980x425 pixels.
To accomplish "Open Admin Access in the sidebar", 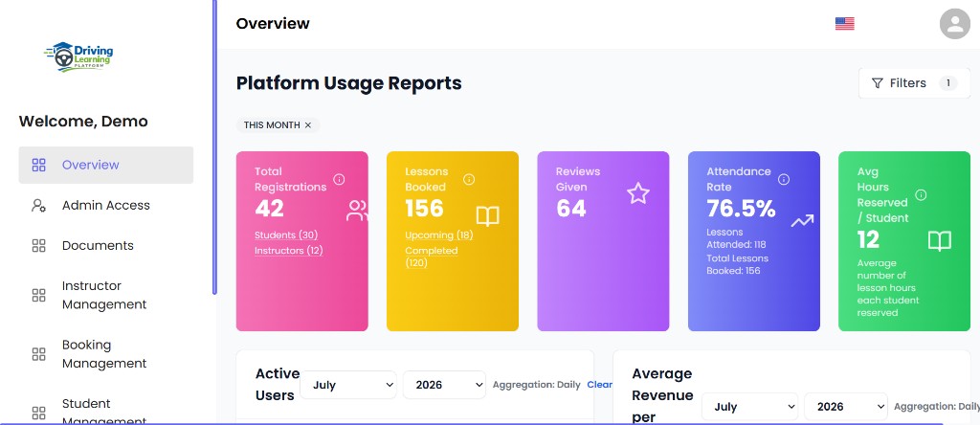I will coord(105,206).
